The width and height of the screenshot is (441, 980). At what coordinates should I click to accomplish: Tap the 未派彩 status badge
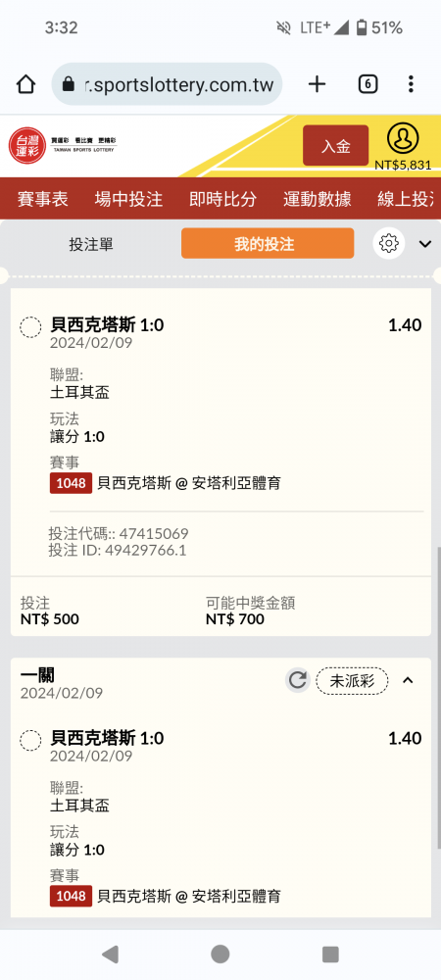pos(352,681)
